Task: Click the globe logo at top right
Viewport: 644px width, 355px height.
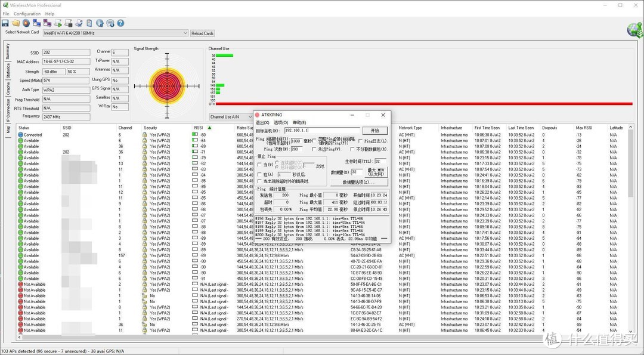Action: [x=635, y=30]
